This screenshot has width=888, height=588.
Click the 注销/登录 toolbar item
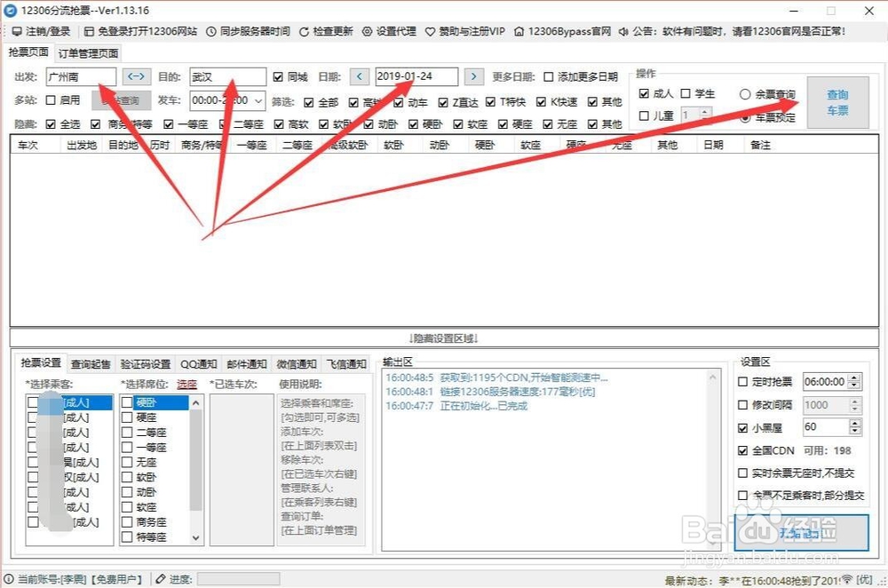point(42,31)
